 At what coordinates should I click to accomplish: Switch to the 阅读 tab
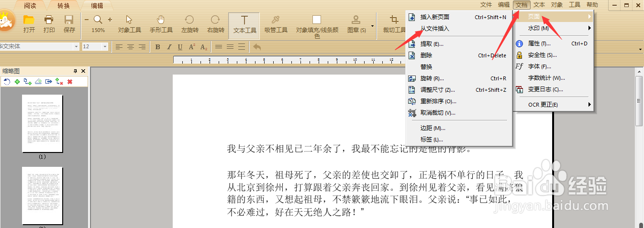coord(29,6)
